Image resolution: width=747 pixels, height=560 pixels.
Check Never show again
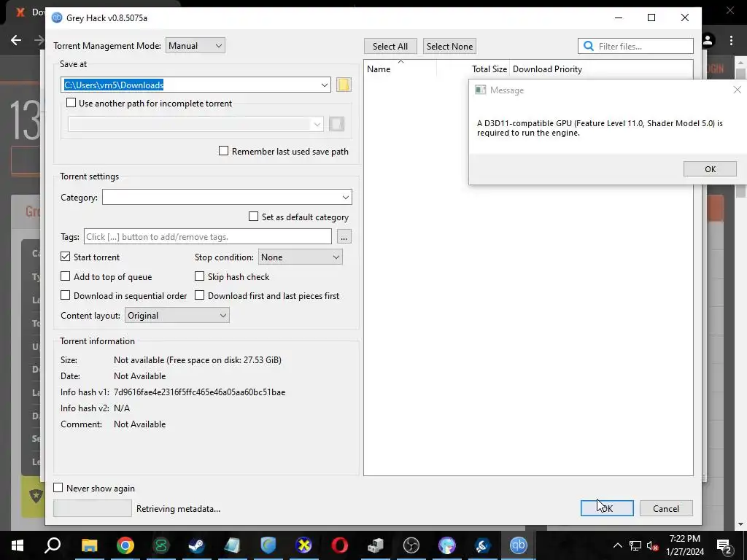[x=58, y=488]
